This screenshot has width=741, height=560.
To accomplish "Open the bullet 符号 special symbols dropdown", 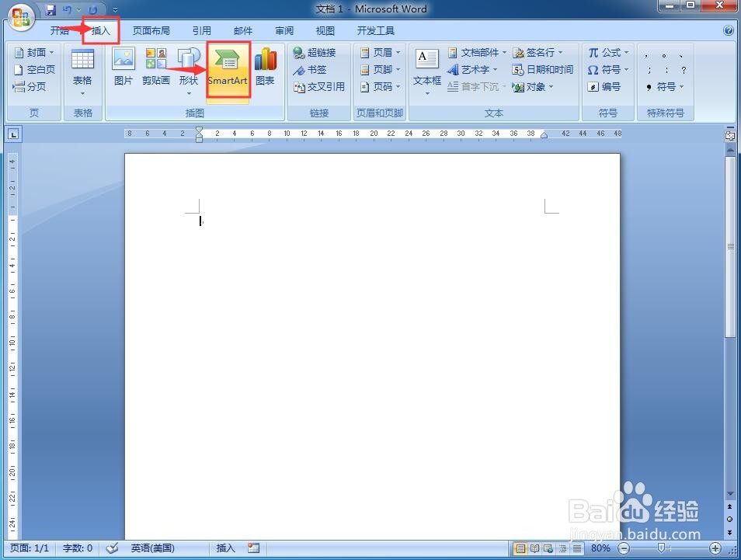I will (x=664, y=86).
